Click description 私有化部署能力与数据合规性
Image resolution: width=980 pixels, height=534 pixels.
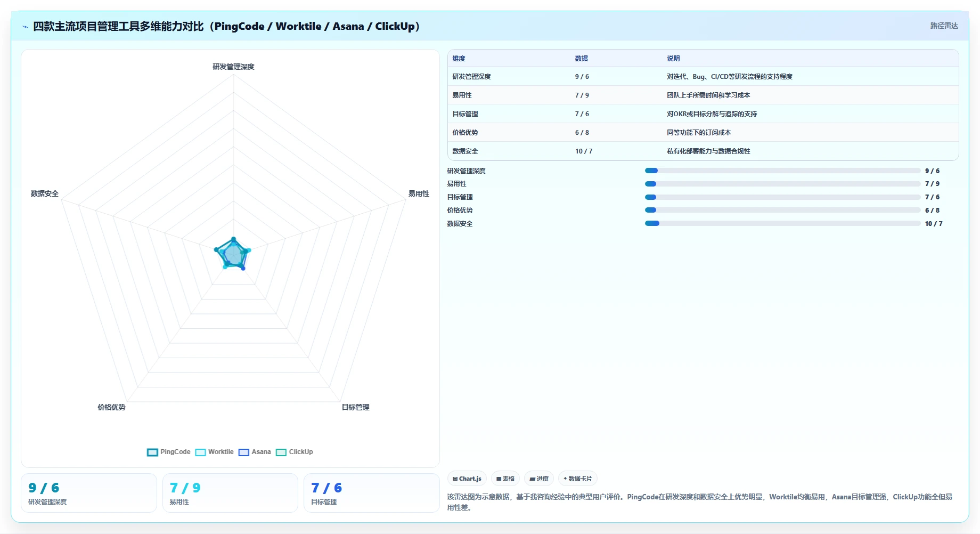(708, 151)
